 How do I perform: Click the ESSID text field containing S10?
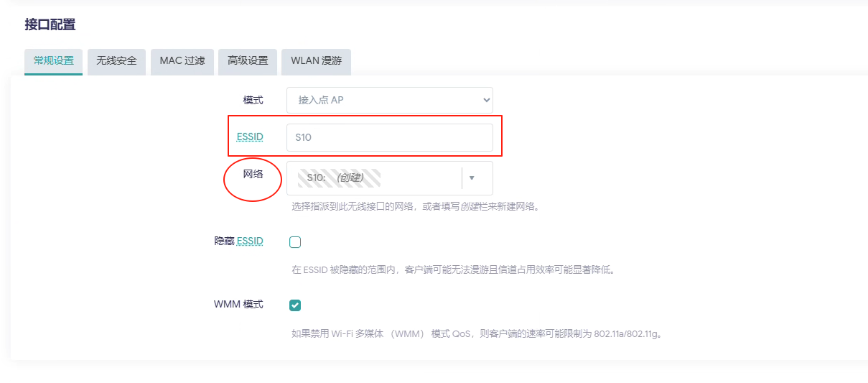[x=389, y=137]
